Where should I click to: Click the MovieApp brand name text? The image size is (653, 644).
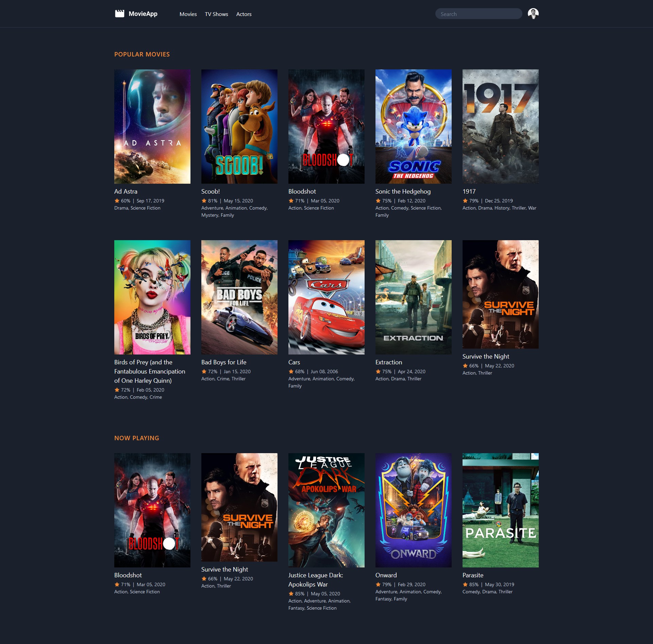[x=143, y=14]
